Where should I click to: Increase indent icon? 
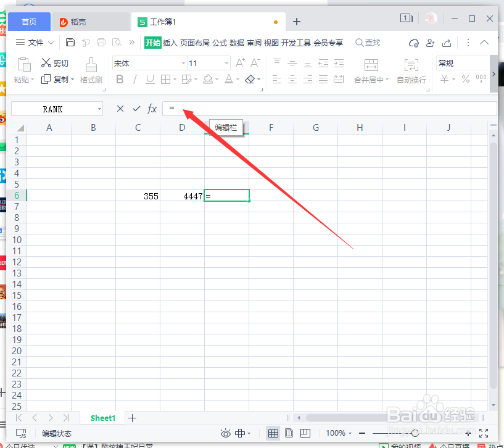339,63
